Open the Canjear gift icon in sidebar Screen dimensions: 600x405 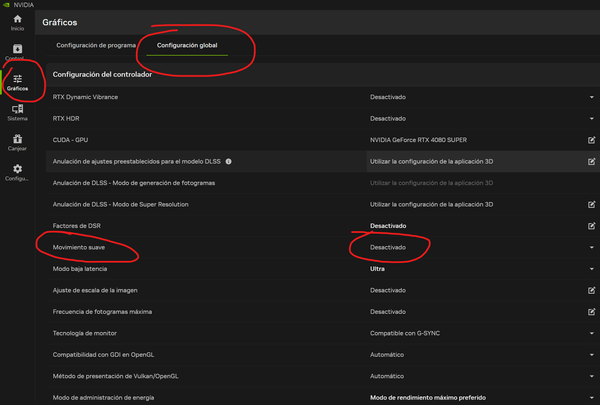point(17,141)
